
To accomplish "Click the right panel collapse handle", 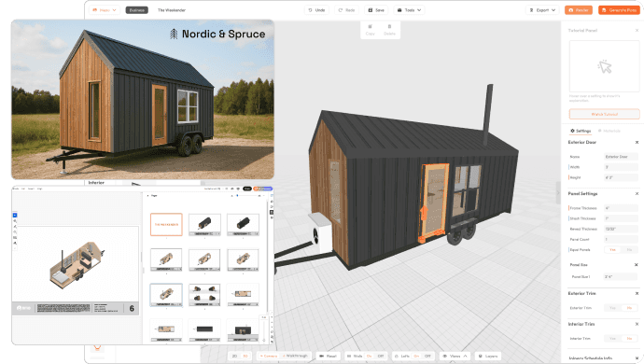I will tap(558, 192).
